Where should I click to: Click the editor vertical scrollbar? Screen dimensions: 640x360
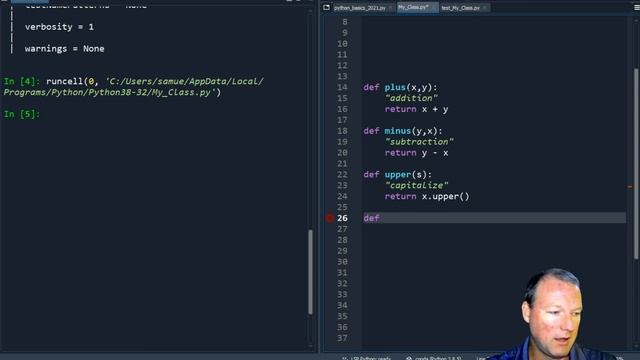636,163
